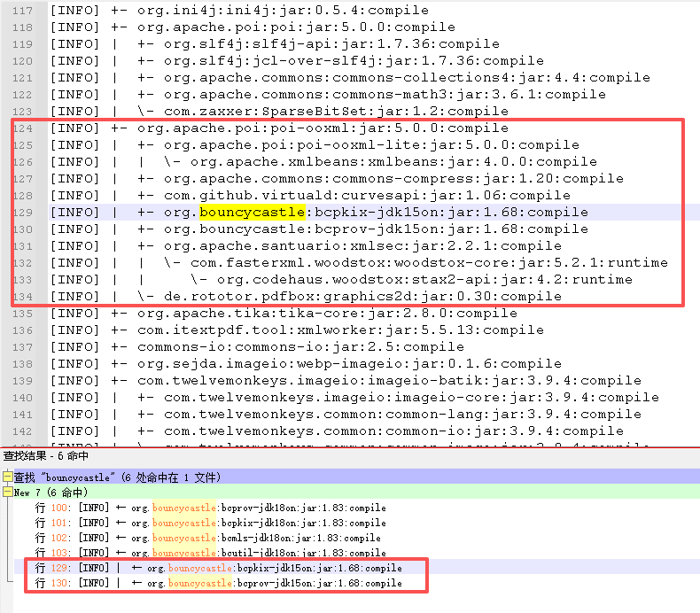Screen dimensions: 700x613
Task: Select the commons-math3:jar:3.6.1 line
Action: (x=328, y=94)
